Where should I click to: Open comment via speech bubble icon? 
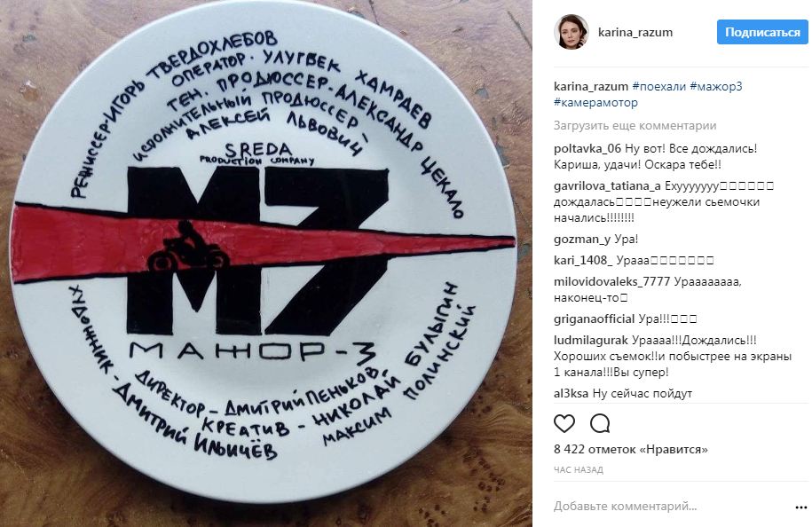coord(600,423)
